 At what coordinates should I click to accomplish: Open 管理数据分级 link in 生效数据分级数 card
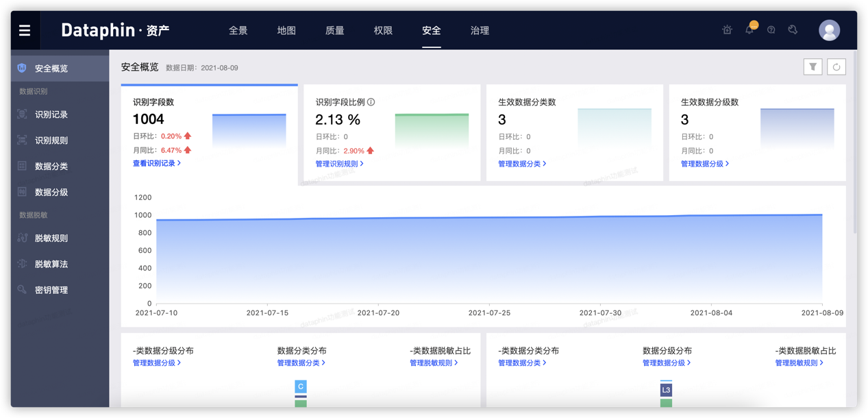point(705,164)
